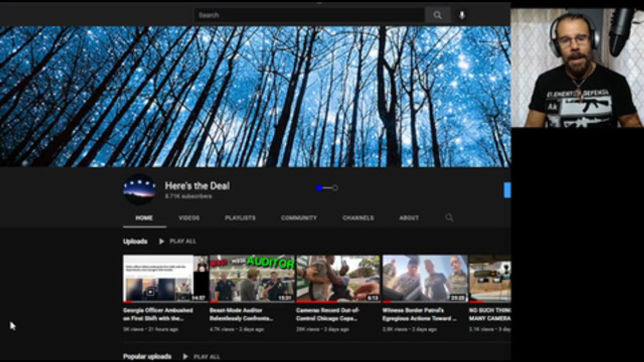Open the Beast-Mode Auditor video thumbnail
Image resolution: width=644 pixels, height=362 pixels.
tap(252, 278)
